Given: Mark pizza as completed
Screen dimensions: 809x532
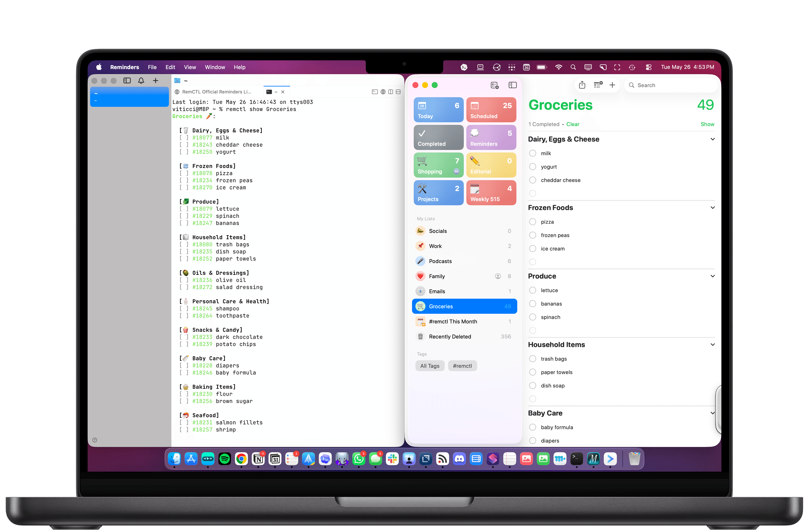Looking at the screenshot, I should click(x=533, y=222).
